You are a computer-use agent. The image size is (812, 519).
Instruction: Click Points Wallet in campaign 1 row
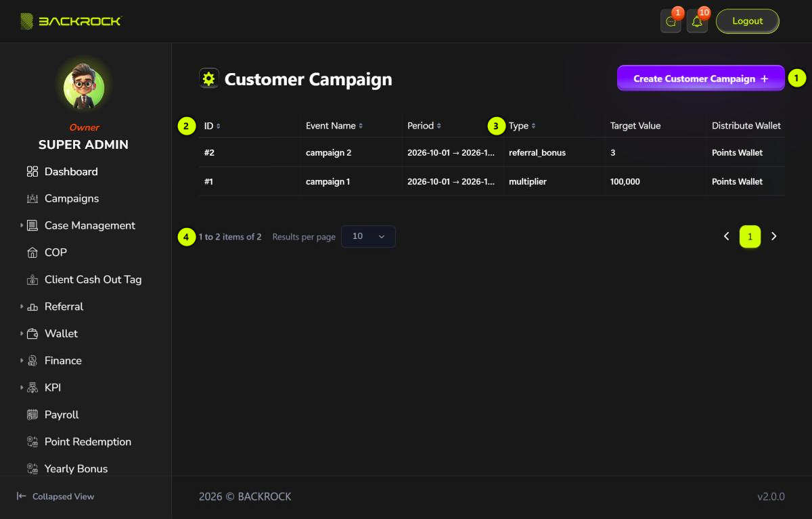pyautogui.click(x=737, y=182)
